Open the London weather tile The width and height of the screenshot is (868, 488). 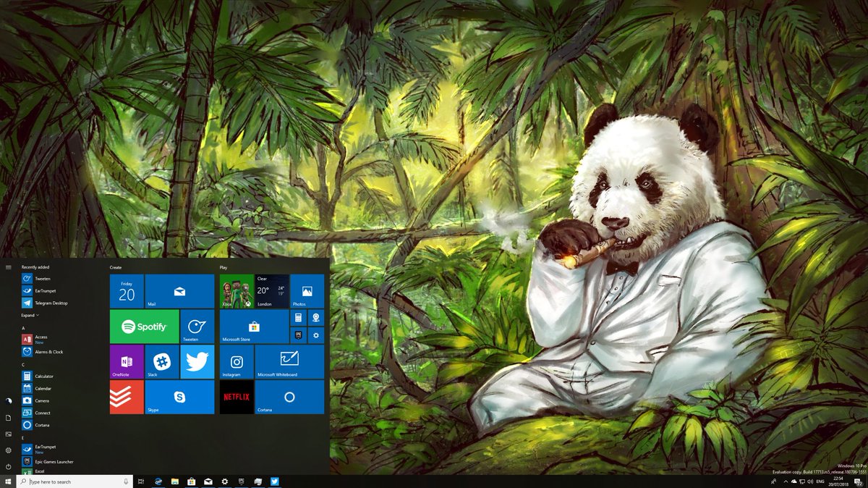click(x=272, y=291)
